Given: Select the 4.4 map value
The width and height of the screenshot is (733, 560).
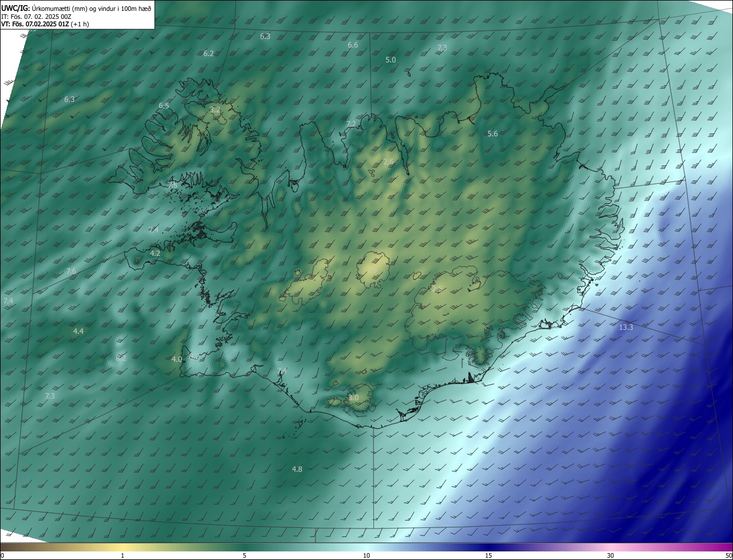Looking at the screenshot, I should click(x=78, y=331).
